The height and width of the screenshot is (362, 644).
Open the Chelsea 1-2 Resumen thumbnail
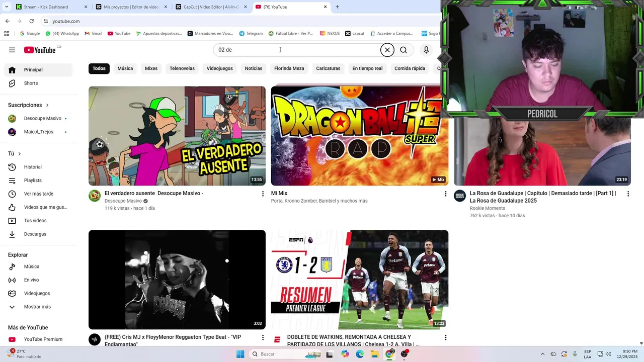(360, 280)
